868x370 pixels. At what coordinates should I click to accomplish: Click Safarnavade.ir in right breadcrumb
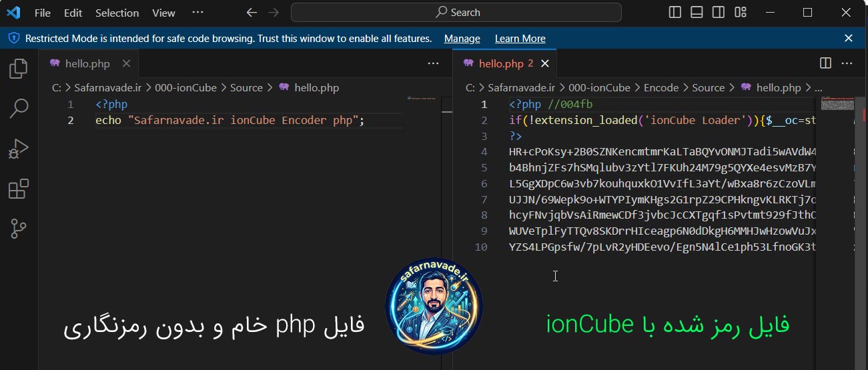coord(522,87)
